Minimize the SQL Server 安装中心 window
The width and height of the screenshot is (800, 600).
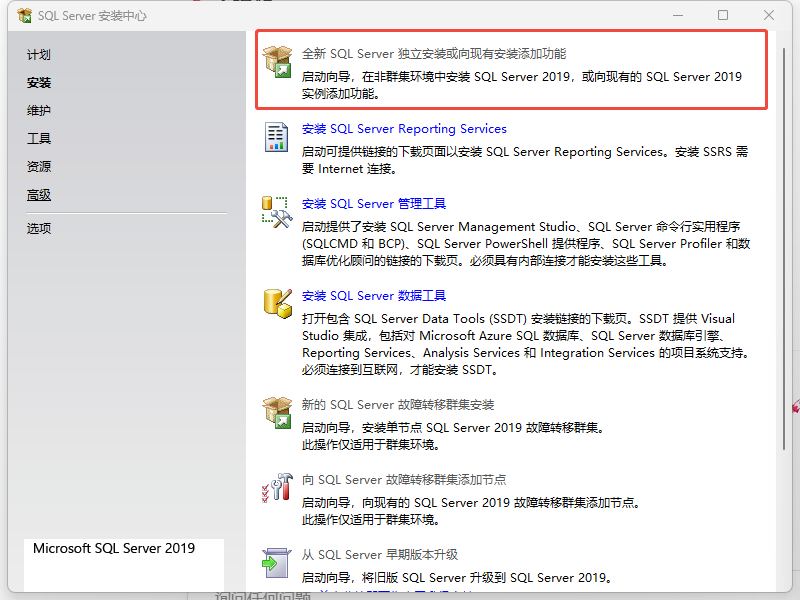point(678,15)
